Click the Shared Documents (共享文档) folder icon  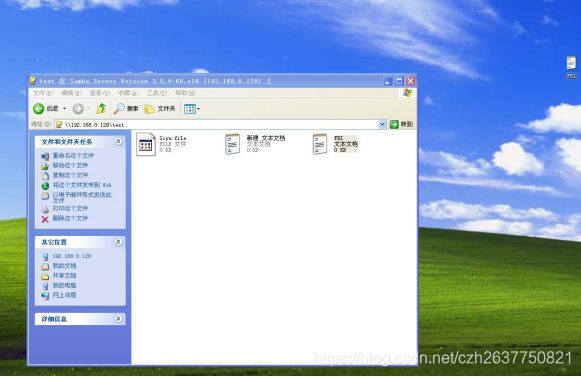point(45,277)
